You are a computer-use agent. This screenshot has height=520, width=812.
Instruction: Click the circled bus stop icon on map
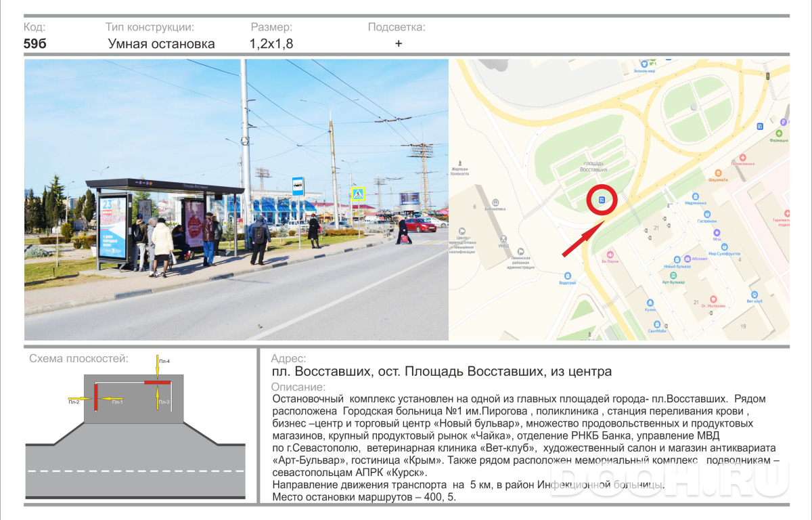click(x=603, y=200)
